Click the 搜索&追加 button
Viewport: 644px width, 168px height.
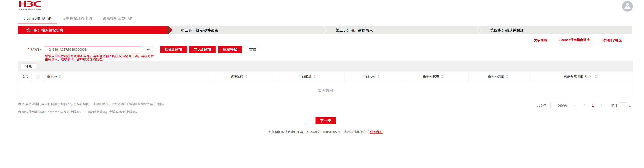click(x=173, y=49)
